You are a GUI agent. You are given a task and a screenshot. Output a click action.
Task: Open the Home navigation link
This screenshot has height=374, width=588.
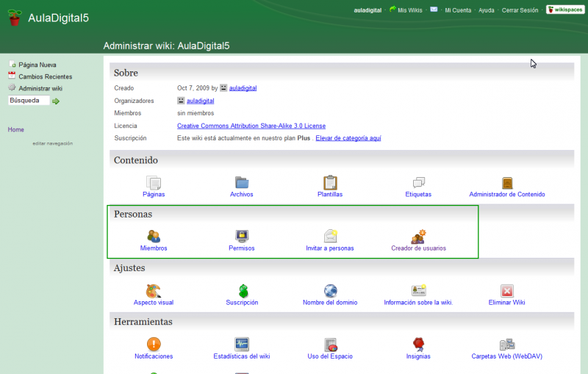coord(15,129)
